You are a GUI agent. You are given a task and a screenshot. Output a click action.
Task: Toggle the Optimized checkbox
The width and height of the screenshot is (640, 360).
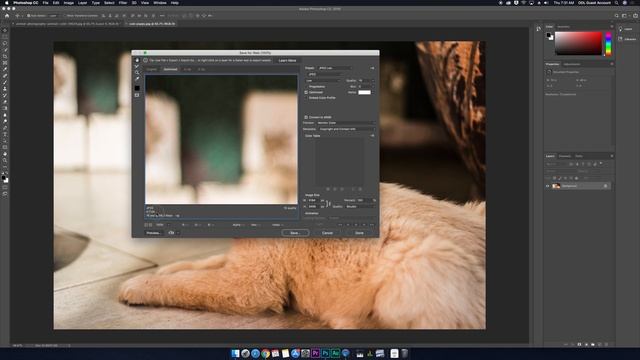point(306,92)
